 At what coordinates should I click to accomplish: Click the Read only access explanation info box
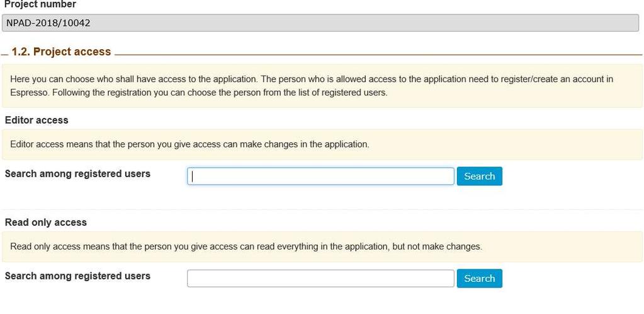322,247
